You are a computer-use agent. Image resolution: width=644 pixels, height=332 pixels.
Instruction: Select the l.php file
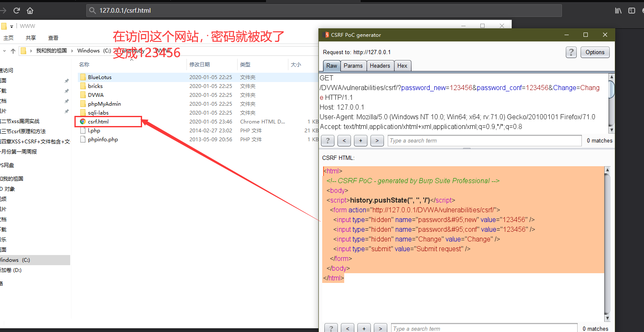coord(94,131)
